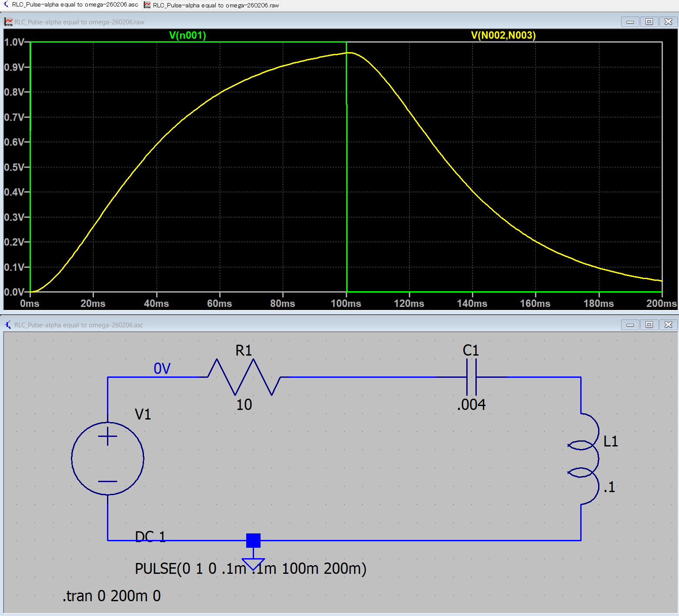Image resolution: width=679 pixels, height=616 pixels.
Task: Click the green V(n001) trace label
Action: pos(187,35)
